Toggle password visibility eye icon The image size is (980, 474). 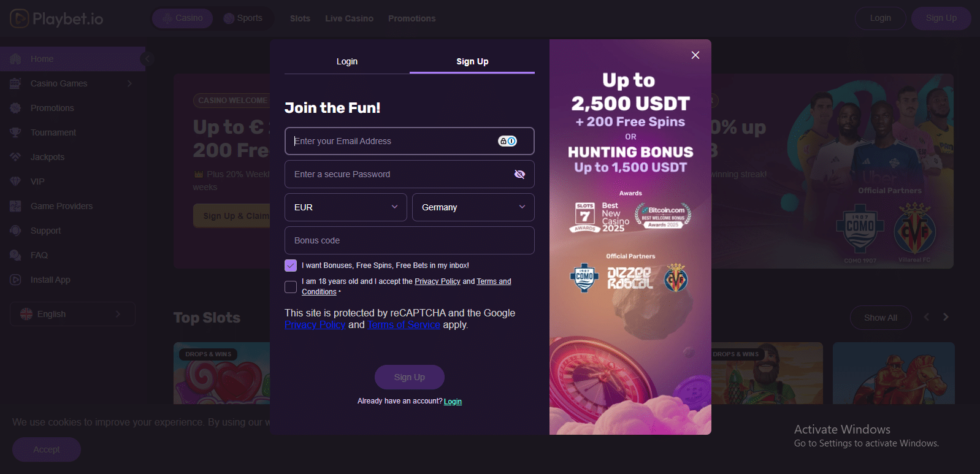[519, 174]
